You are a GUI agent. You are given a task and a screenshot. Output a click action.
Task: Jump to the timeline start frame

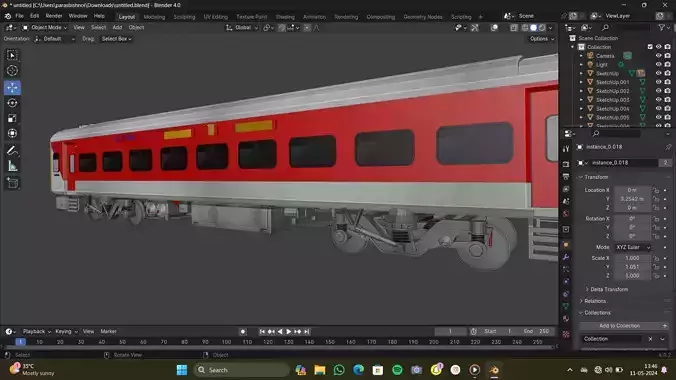coord(262,332)
